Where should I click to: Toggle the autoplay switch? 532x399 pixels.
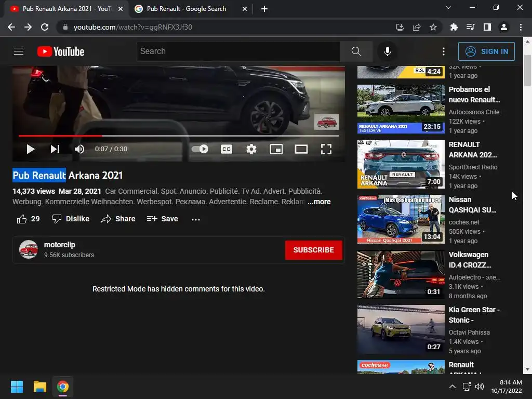(x=200, y=149)
